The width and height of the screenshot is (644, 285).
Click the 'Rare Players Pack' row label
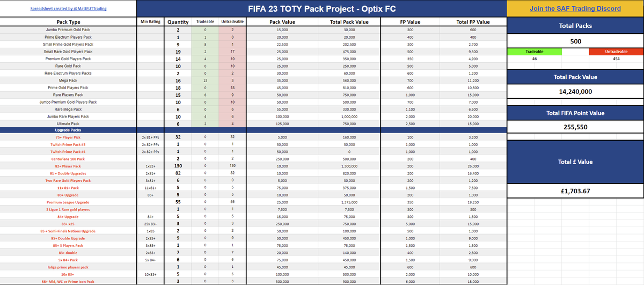pos(68,94)
